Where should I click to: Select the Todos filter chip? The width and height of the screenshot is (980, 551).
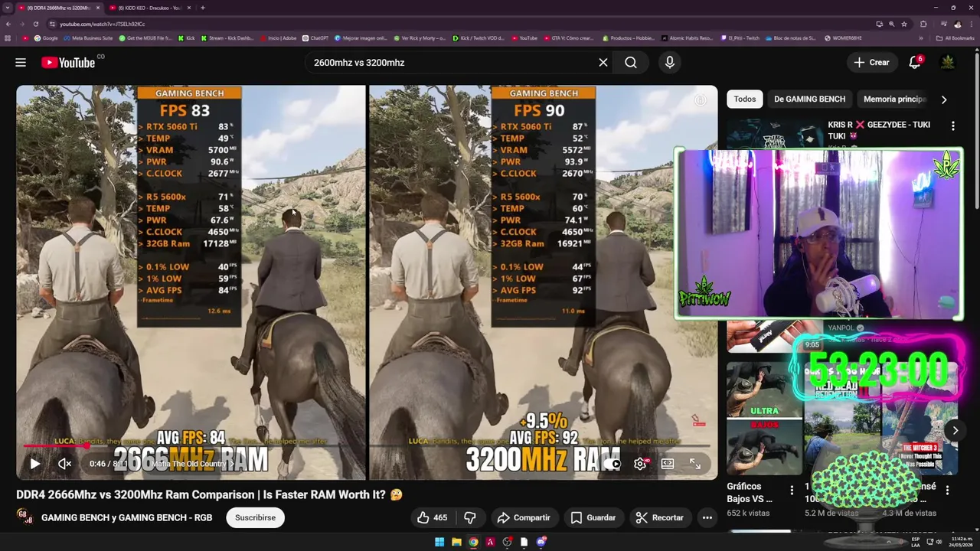pos(744,99)
